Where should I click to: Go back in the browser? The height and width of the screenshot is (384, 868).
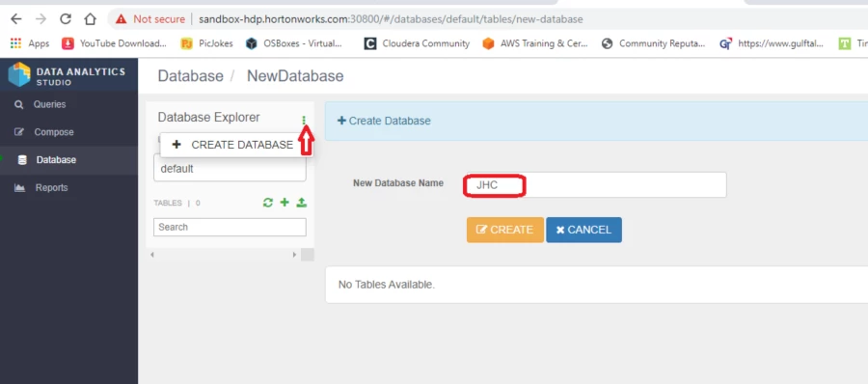click(x=16, y=19)
